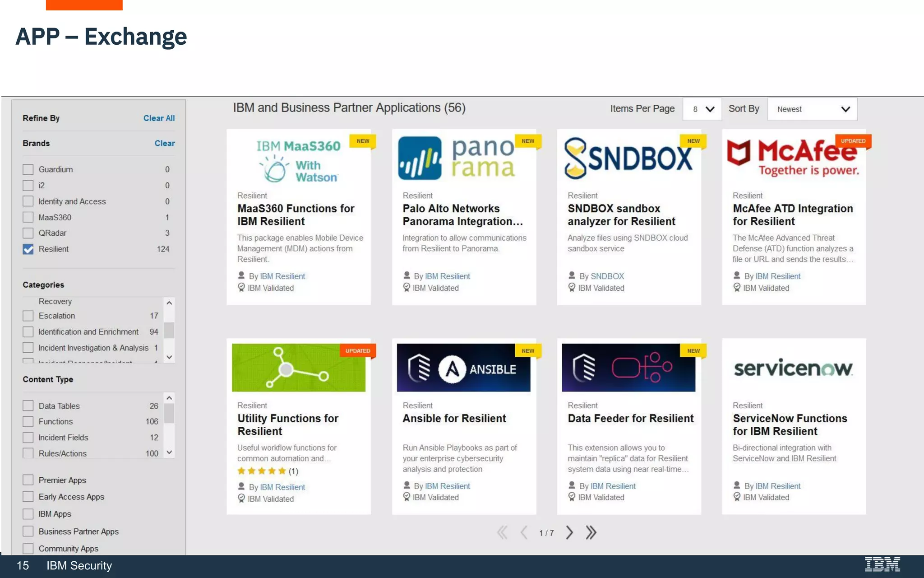
Task: Check the Identification and Enrichment checkbox
Action: pyautogui.click(x=28, y=332)
